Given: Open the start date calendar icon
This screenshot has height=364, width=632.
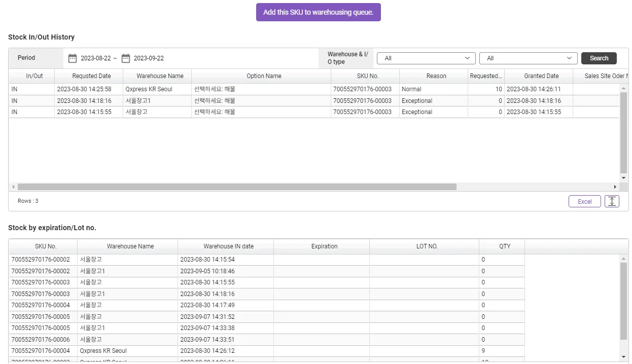Looking at the screenshot, I should point(73,58).
